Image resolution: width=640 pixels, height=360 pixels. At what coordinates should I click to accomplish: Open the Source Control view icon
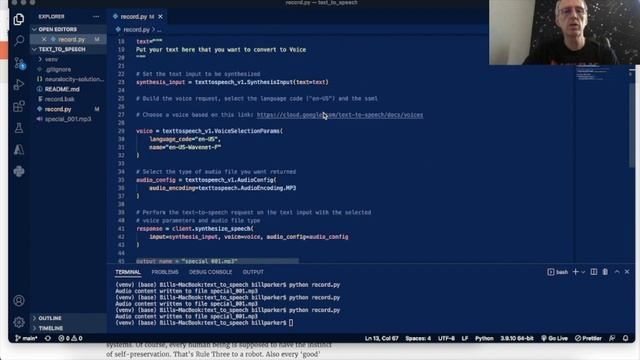(19, 63)
